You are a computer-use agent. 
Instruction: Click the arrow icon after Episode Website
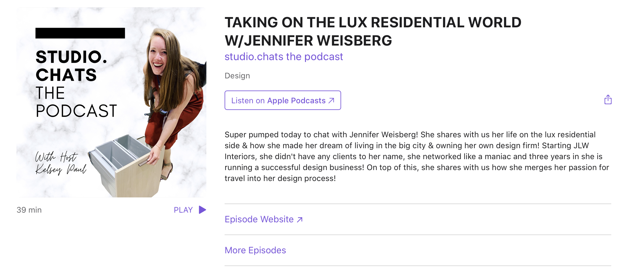(x=300, y=220)
